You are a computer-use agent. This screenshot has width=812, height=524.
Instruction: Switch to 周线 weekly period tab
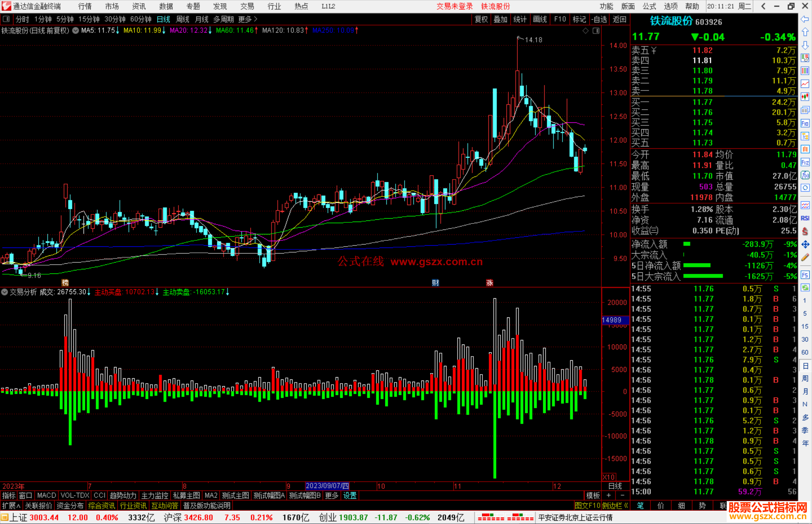click(x=183, y=19)
